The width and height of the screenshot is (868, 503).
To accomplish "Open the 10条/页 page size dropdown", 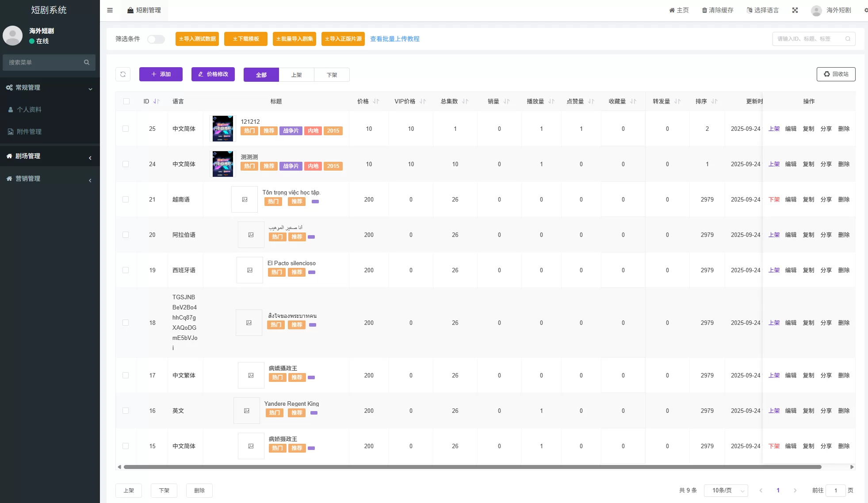I will (726, 490).
